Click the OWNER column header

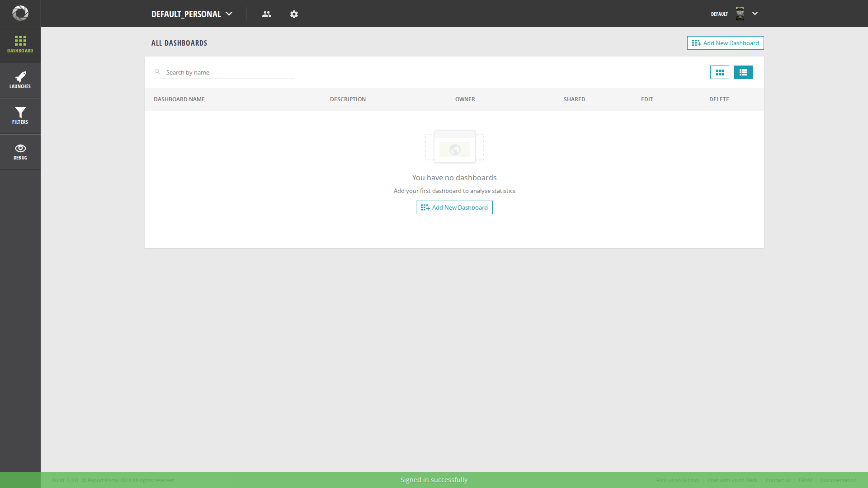tap(465, 99)
